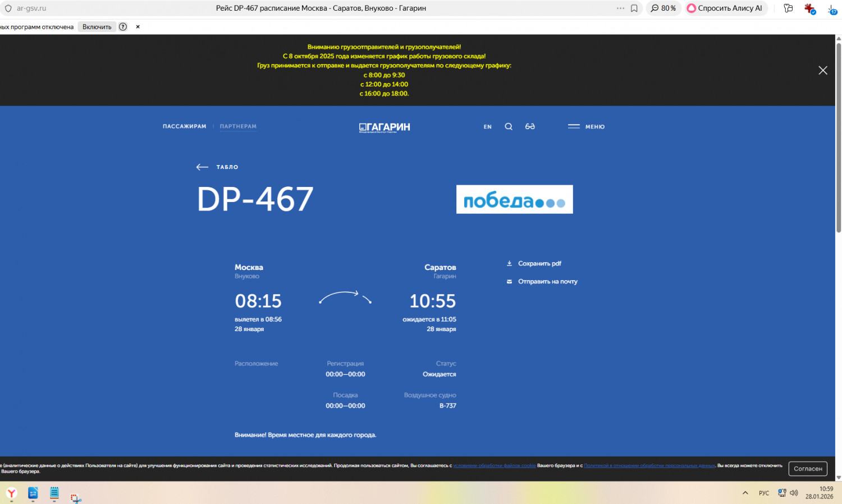Click the search magnifier icon on Gagarin site
The image size is (842, 504).
[509, 127]
